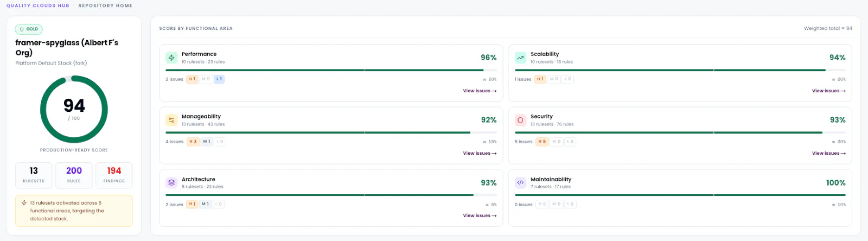Click the H 0 badge in Maintainability
Screen dimensions: 868x241
(541, 204)
